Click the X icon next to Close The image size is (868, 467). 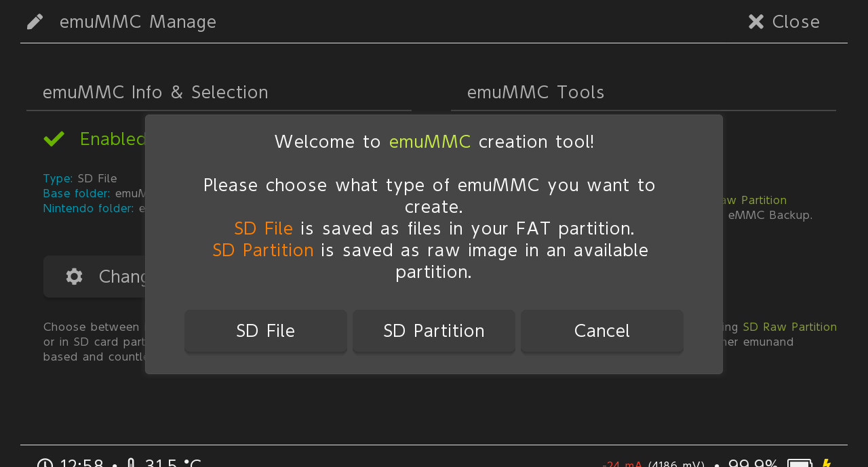tap(756, 22)
